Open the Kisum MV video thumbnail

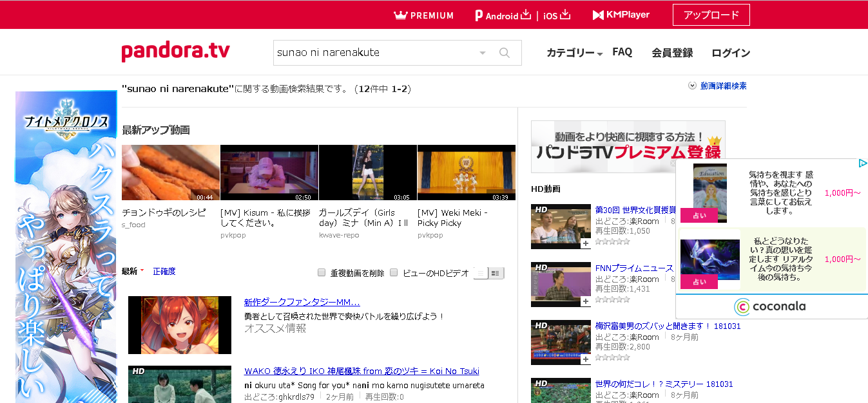(269, 173)
